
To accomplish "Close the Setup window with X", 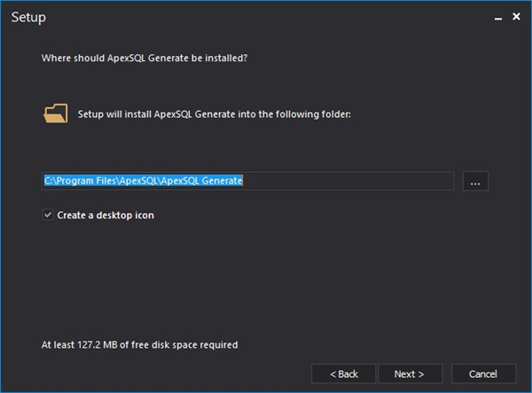I will click(515, 17).
